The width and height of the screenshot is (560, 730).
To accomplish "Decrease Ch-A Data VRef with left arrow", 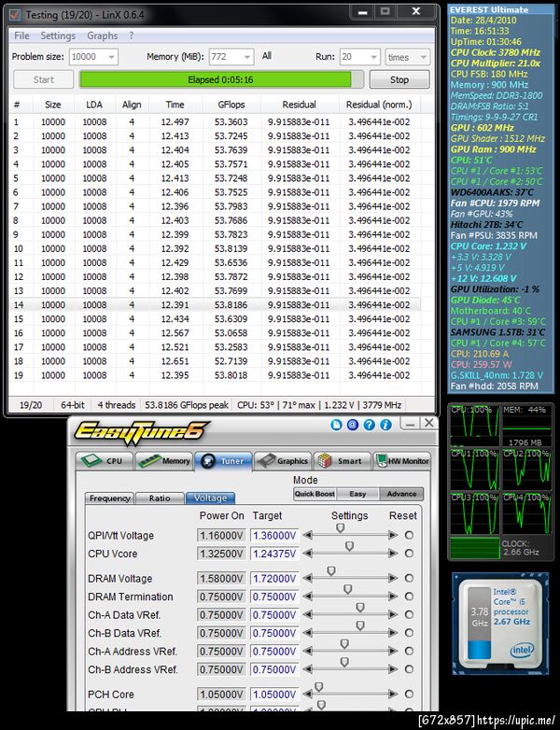I will coord(307,614).
